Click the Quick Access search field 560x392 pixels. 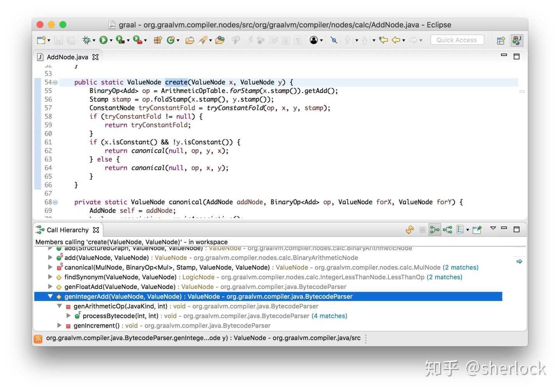pos(457,40)
